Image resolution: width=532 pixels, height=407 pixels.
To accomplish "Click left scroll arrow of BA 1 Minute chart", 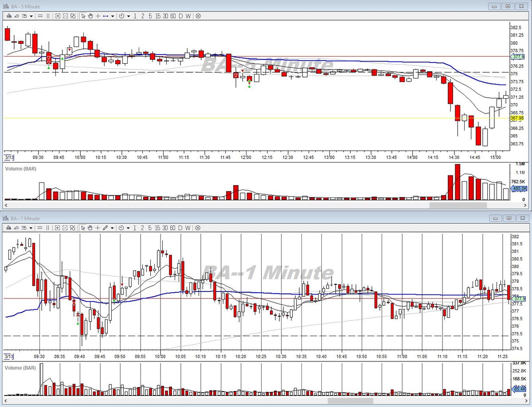I will [6, 401].
